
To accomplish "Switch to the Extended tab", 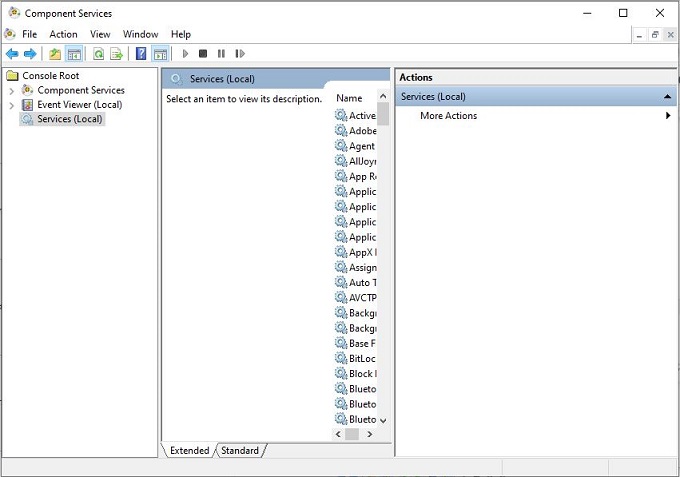I will pyautogui.click(x=189, y=451).
